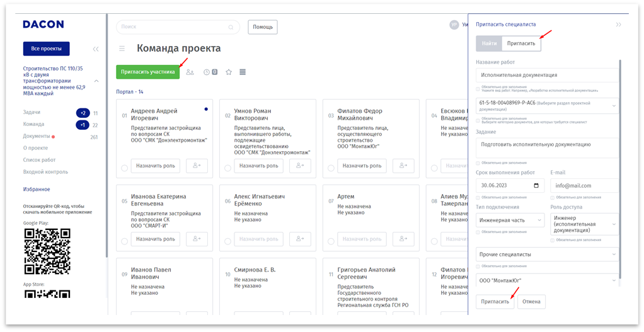Toggle required checkbox under Название работ
644x332 pixels.
coord(478,87)
